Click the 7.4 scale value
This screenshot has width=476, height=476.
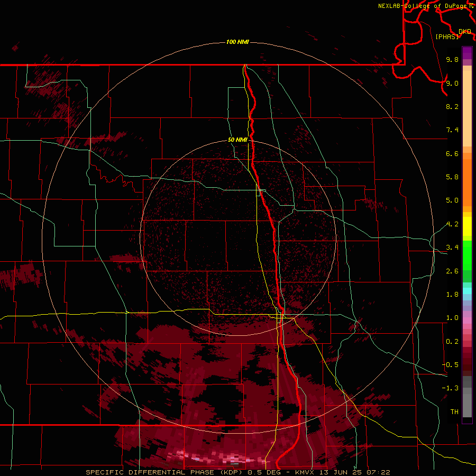(452, 130)
